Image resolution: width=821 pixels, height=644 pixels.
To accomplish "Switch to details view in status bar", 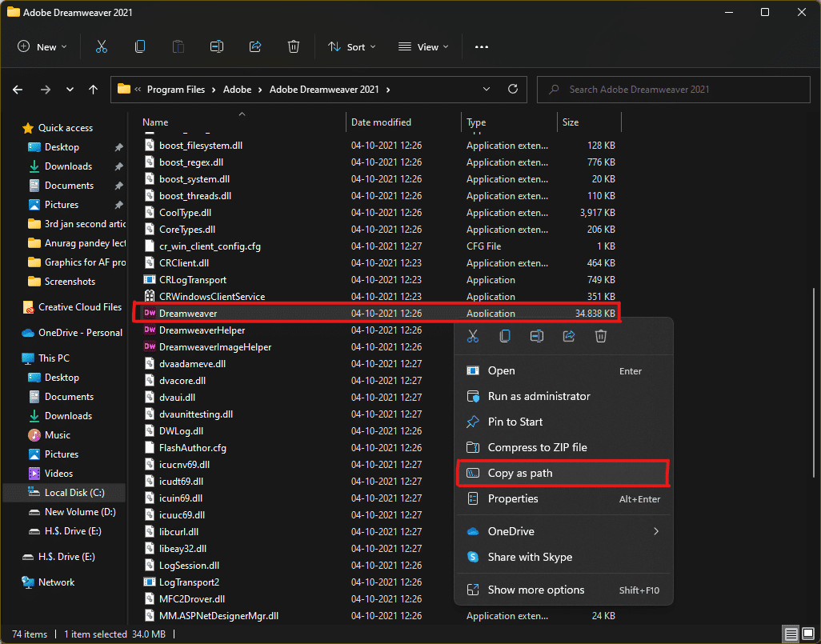I will [791, 634].
